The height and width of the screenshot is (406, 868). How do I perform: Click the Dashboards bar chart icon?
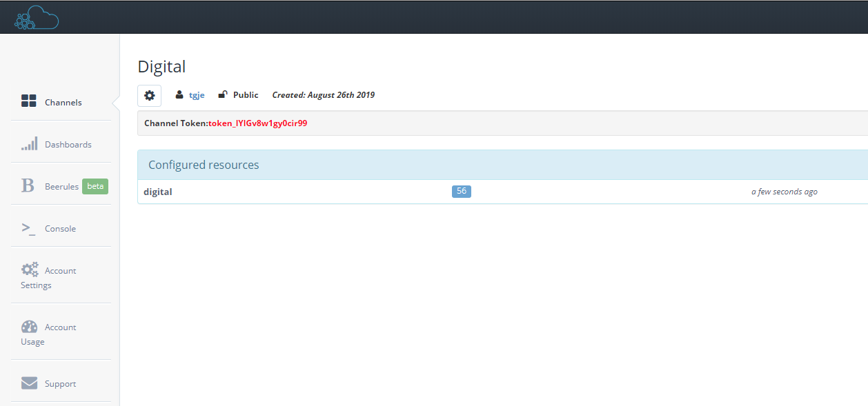(29, 144)
